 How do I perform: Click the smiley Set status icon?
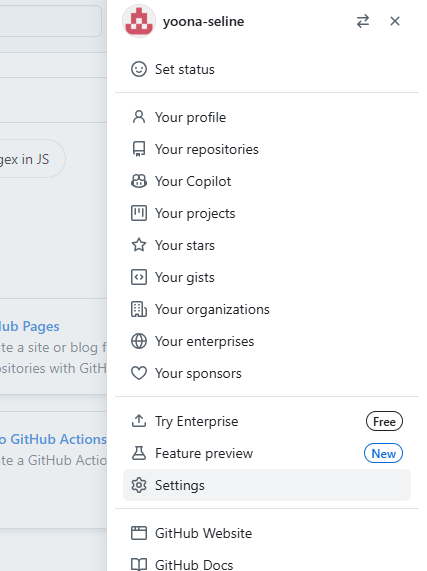point(139,69)
